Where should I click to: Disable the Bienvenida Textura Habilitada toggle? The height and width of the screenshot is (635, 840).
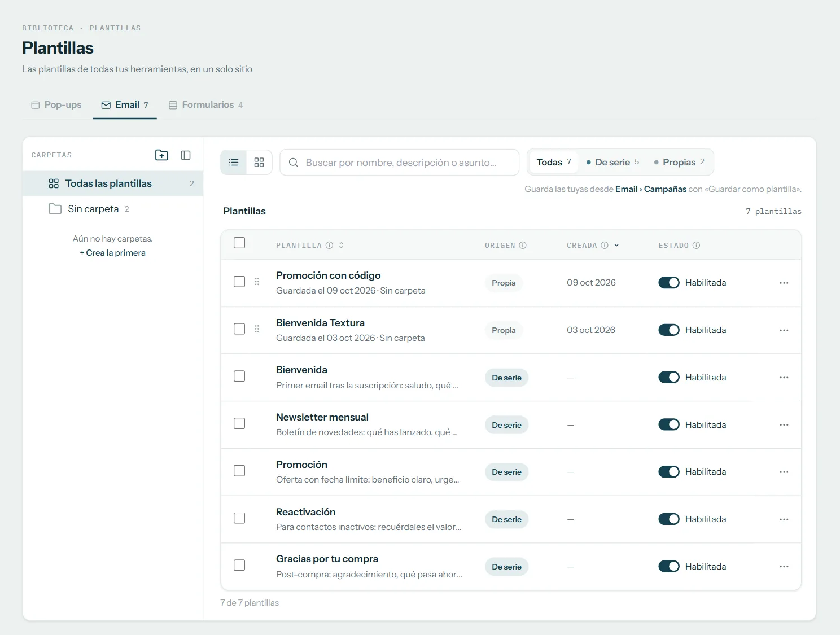669,330
